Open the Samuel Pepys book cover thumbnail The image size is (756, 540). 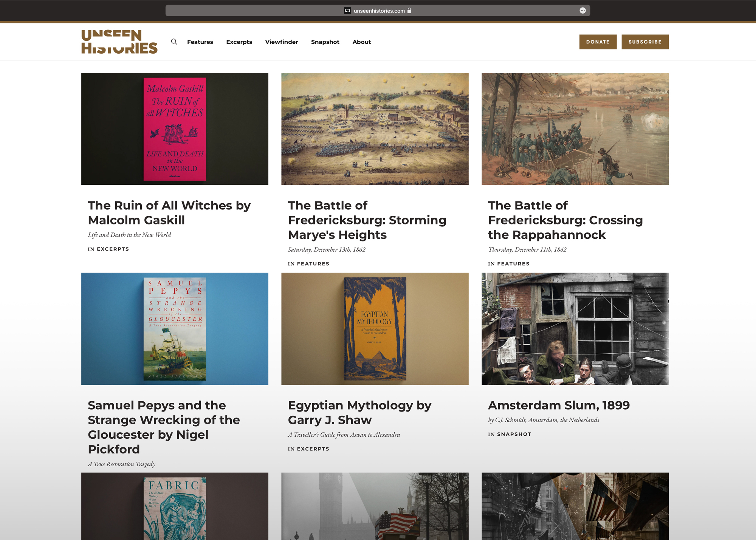click(x=175, y=329)
